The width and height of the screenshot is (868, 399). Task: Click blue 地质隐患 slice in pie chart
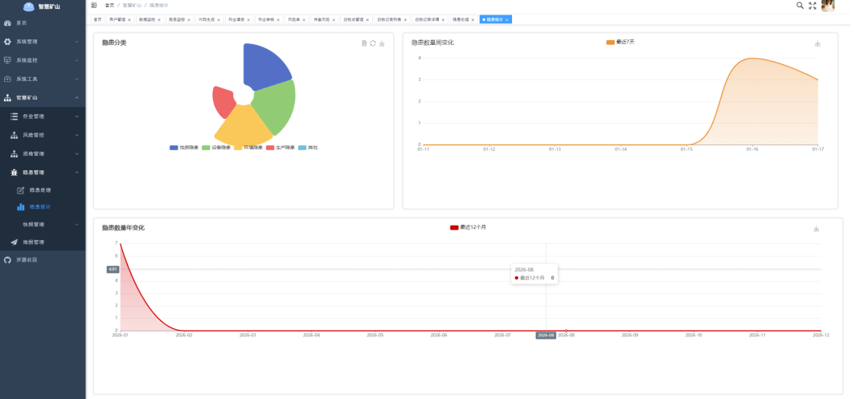coord(266,65)
